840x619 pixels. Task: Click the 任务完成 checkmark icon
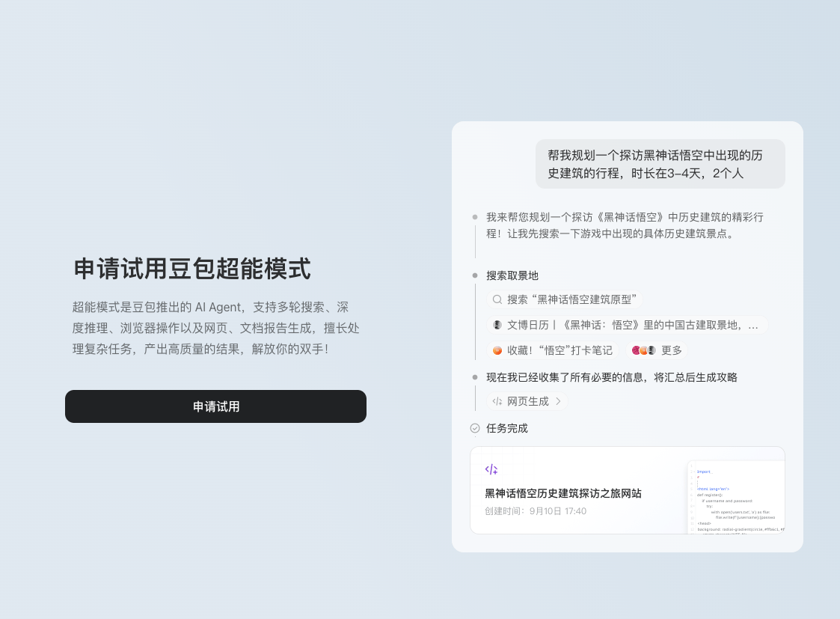pos(475,428)
